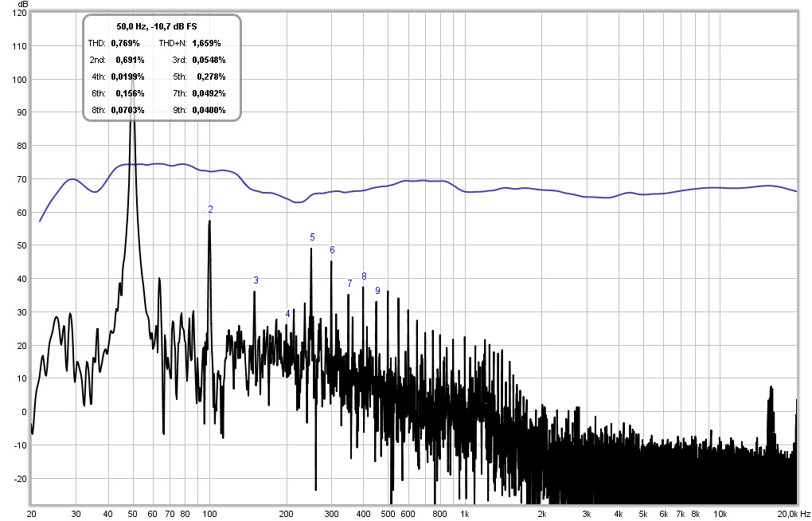The width and height of the screenshot is (812, 521).
Task: Click the 50 Hz frequency axis label
Action: tap(133, 515)
